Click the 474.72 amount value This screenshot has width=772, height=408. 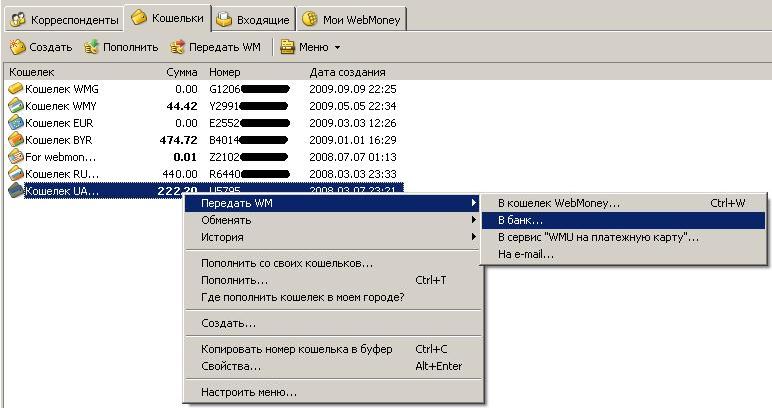coord(178,140)
